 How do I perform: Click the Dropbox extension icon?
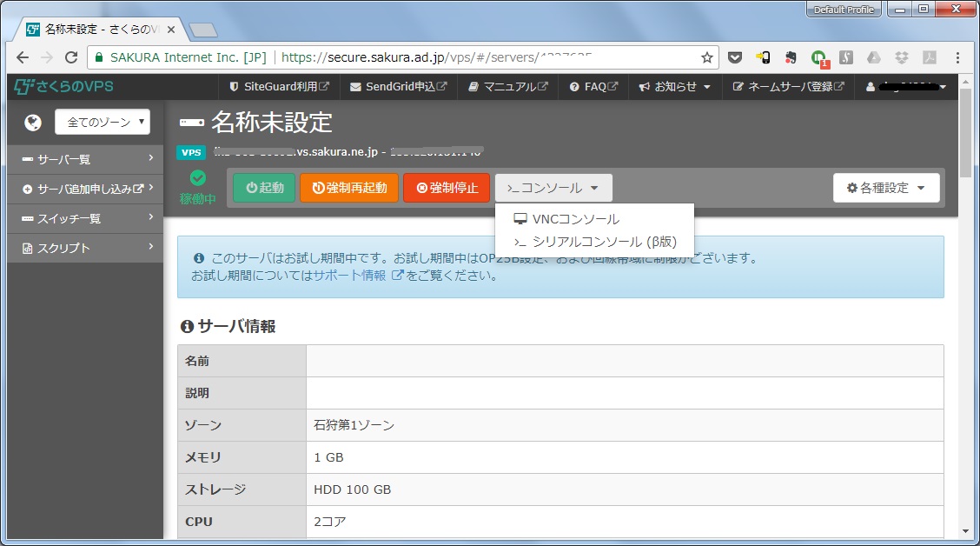point(901,57)
